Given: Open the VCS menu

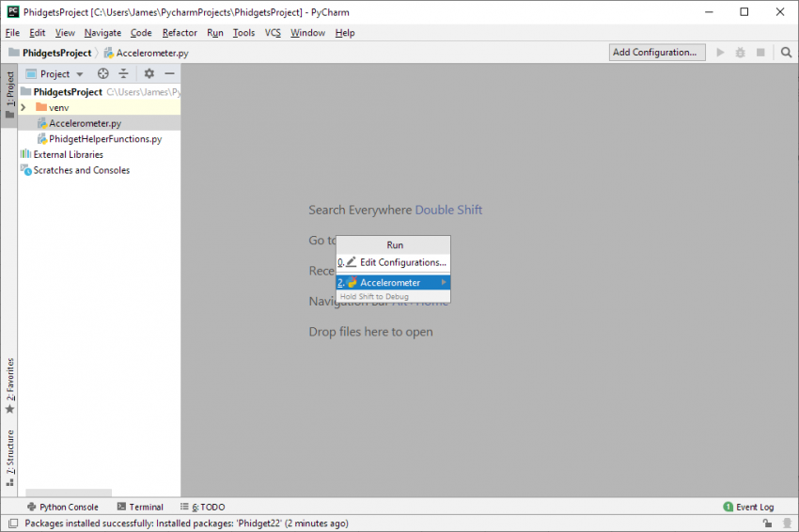Looking at the screenshot, I should point(273,33).
